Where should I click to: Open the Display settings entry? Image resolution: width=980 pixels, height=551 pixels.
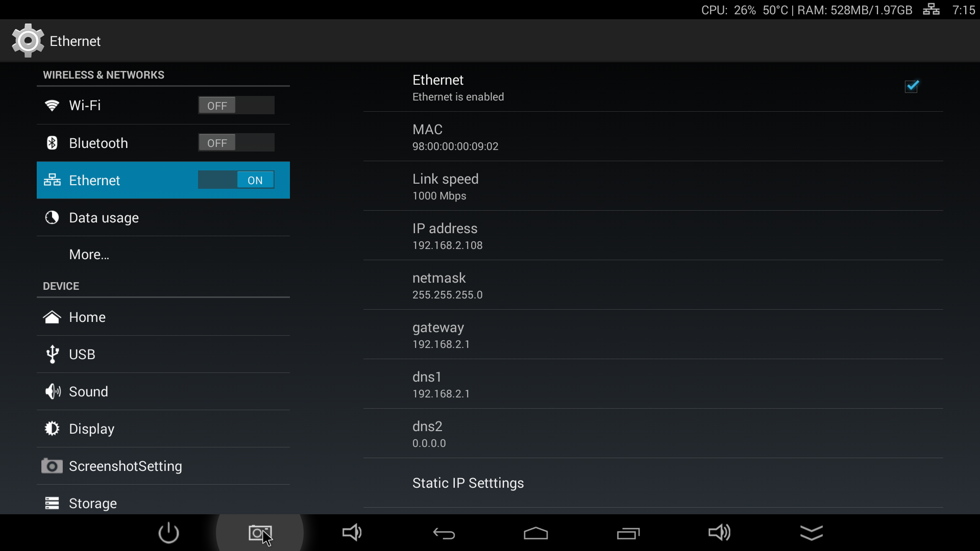(163, 429)
